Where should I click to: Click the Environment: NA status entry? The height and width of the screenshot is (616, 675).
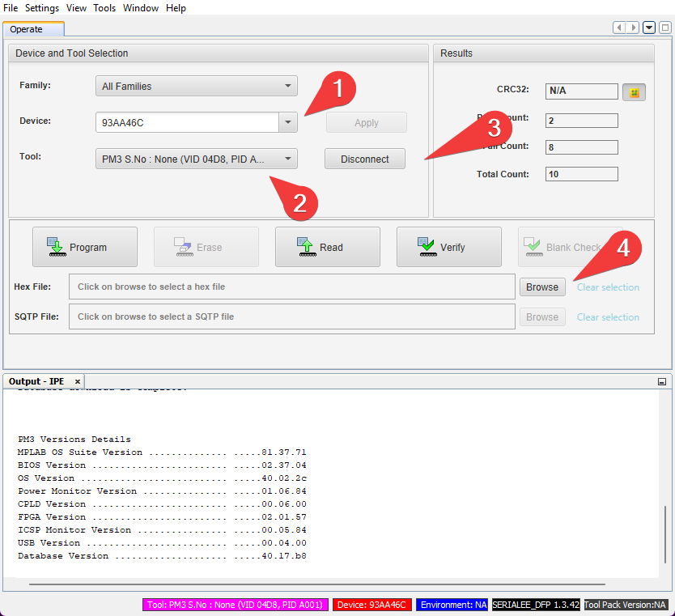(x=452, y=605)
